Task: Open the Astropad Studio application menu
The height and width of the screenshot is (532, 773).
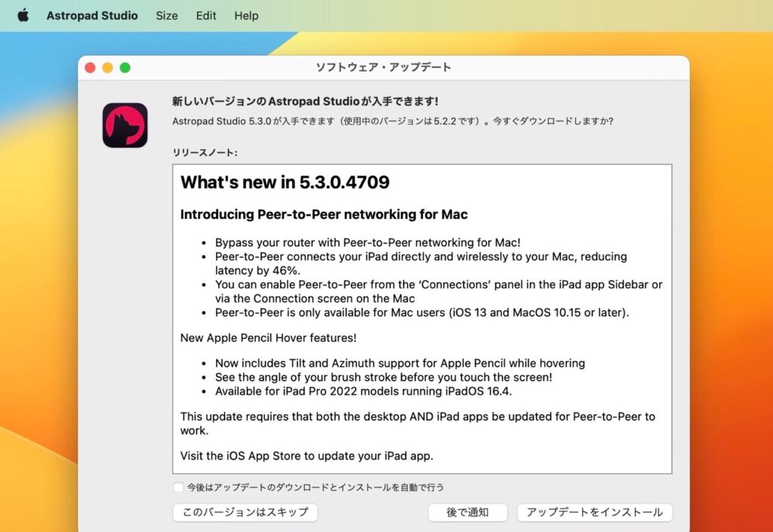Action: pyautogui.click(x=91, y=15)
